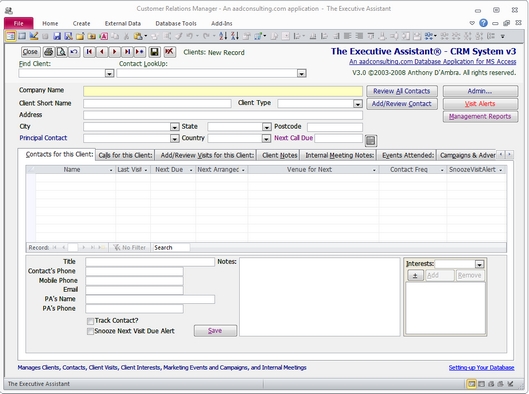
Task: Click the Review All Contacts button
Action: pyautogui.click(x=401, y=91)
